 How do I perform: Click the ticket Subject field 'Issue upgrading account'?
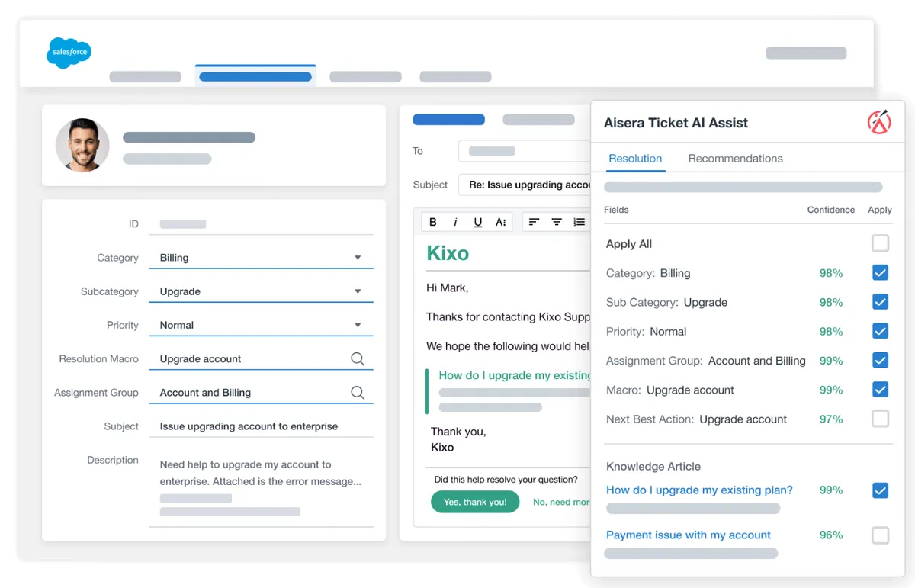(261, 426)
